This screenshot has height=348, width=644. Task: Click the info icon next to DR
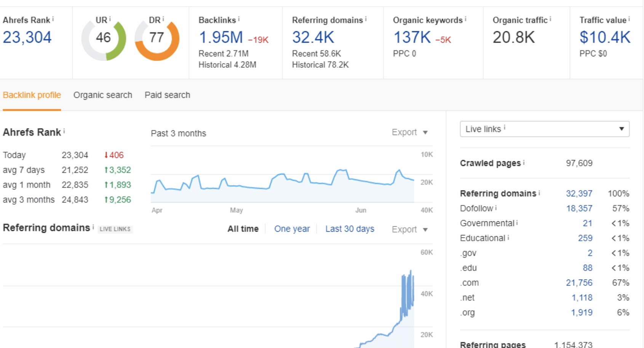point(163,18)
